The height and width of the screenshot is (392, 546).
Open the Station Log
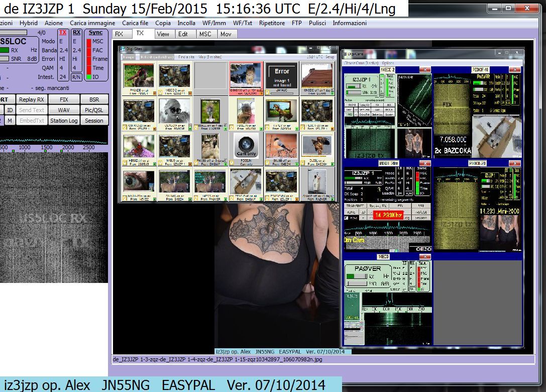point(64,120)
